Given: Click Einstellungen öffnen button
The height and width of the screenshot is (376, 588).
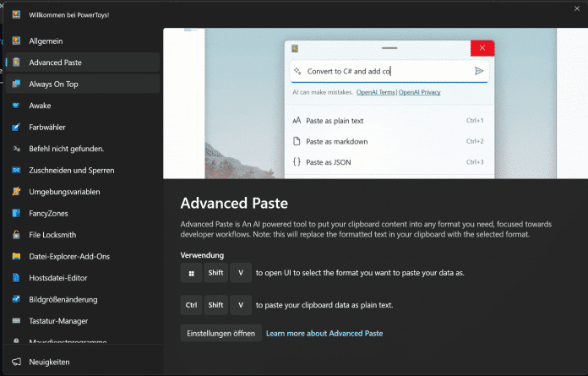Looking at the screenshot, I should 220,333.
